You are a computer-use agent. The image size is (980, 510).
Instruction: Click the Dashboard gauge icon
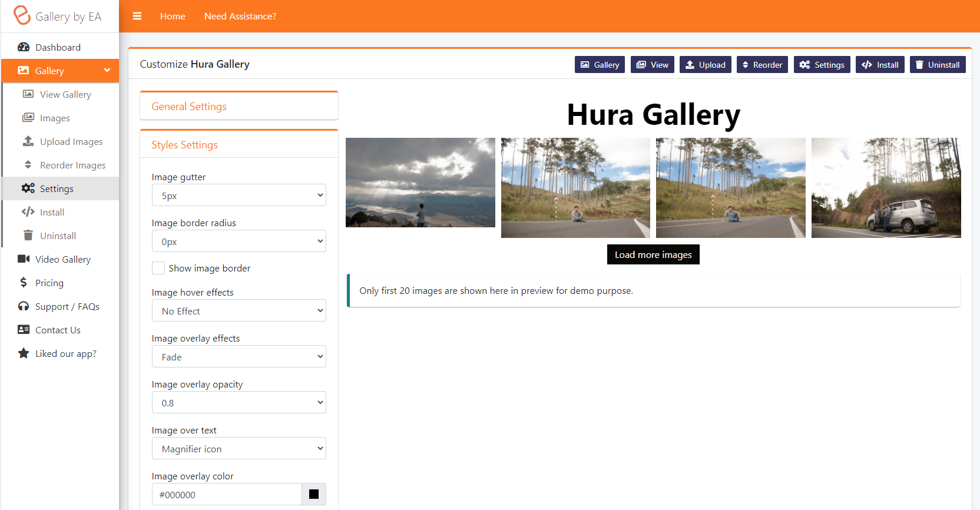(24, 47)
